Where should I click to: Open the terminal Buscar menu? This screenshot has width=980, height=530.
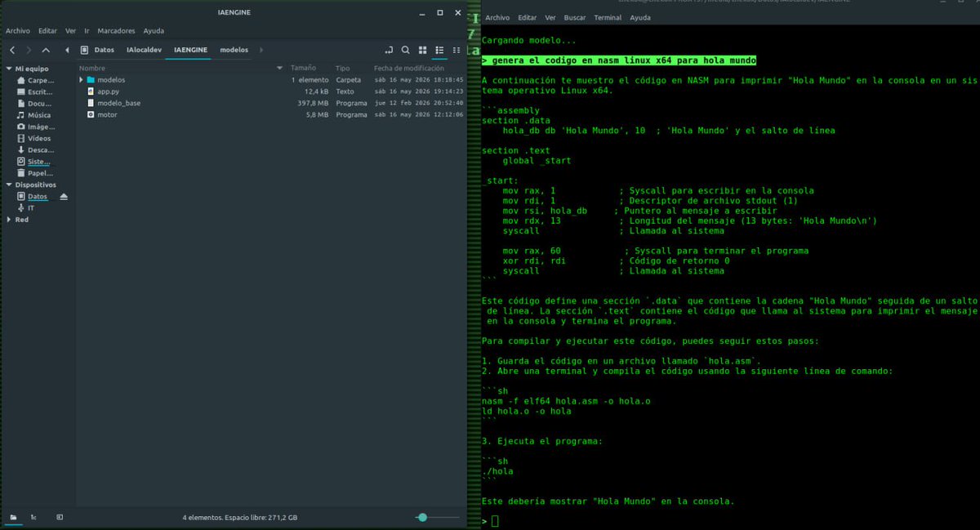coord(575,17)
